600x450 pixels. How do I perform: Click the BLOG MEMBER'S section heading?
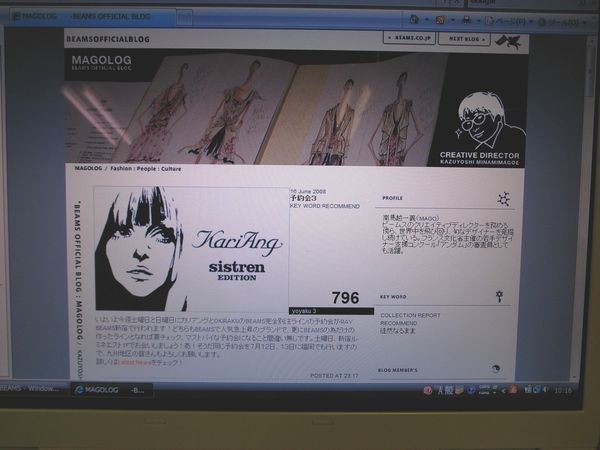coord(398,370)
